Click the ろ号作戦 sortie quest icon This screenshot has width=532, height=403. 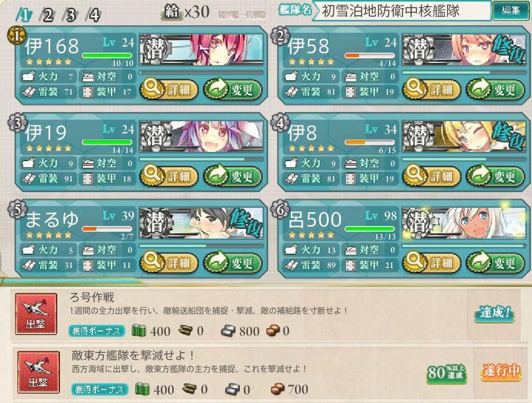[x=36, y=314]
